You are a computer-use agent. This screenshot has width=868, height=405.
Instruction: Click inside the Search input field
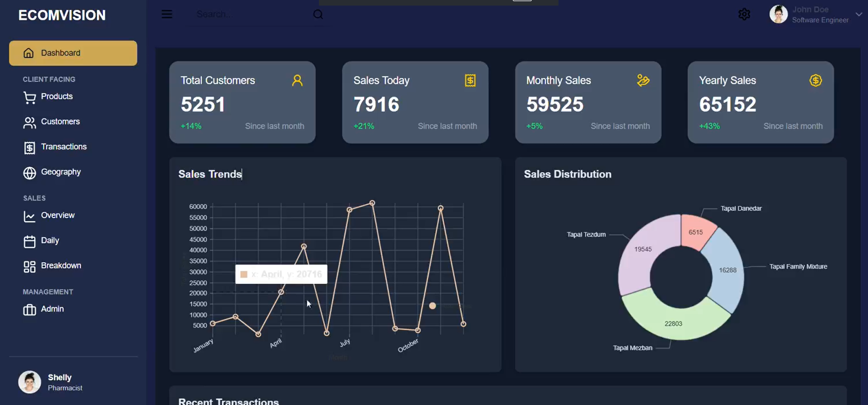(252, 15)
